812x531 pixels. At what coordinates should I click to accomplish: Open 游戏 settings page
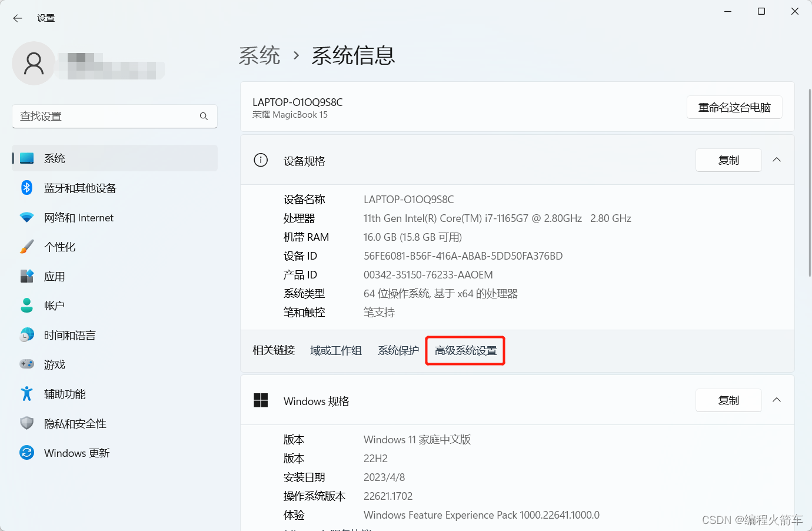click(115, 364)
